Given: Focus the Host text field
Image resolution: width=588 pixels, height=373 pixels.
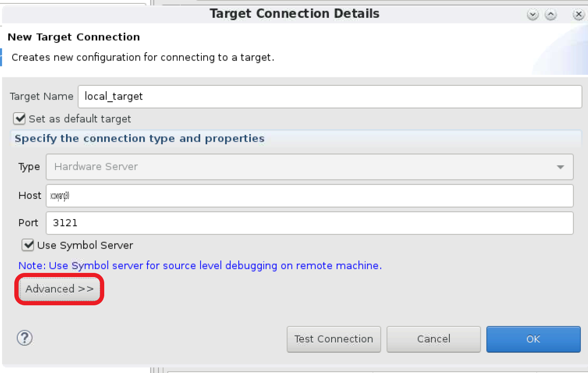Looking at the screenshot, I should tap(309, 196).
